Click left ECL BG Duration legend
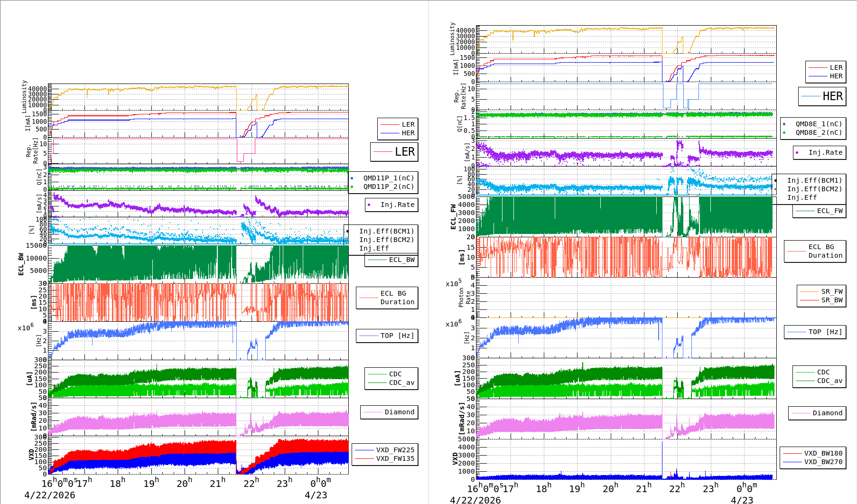The height and width of the screenshot is (504, 857). coord(387,298)
